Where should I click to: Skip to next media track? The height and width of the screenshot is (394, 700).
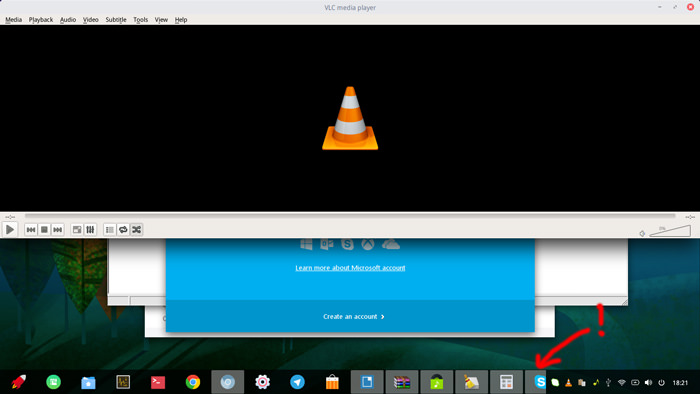58,230
